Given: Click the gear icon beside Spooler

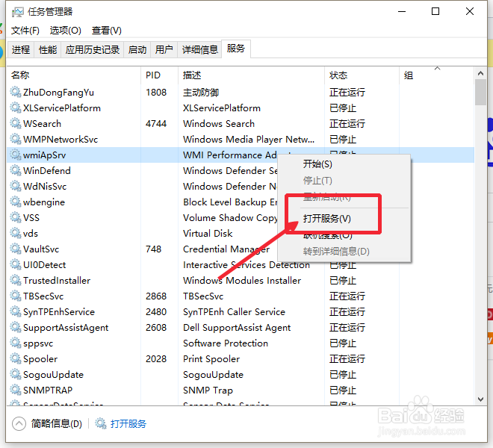Looking at the screenshot, I should pos(16,358).
